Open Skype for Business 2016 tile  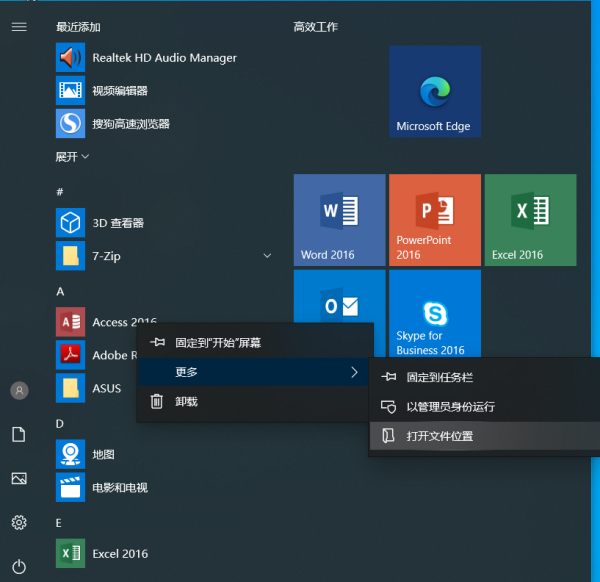click(x=434, y=313)
